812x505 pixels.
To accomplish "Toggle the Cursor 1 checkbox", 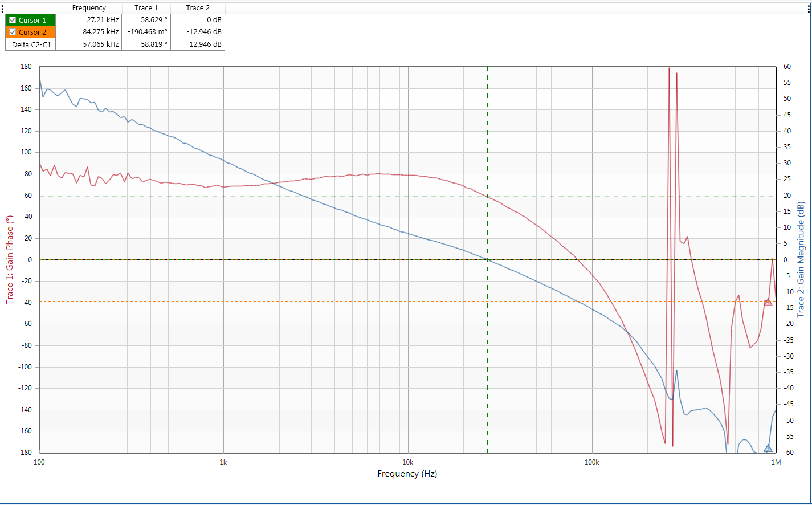I will tap(13, 20).
